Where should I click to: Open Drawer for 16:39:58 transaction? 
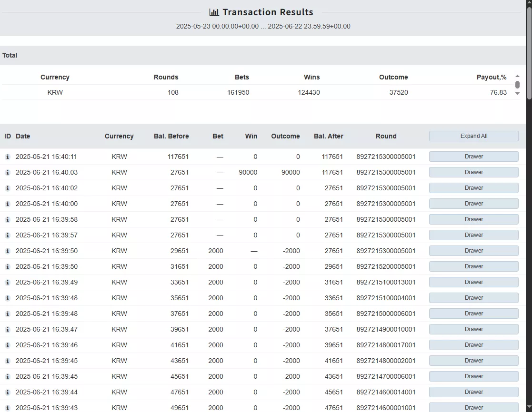(473, 219)
